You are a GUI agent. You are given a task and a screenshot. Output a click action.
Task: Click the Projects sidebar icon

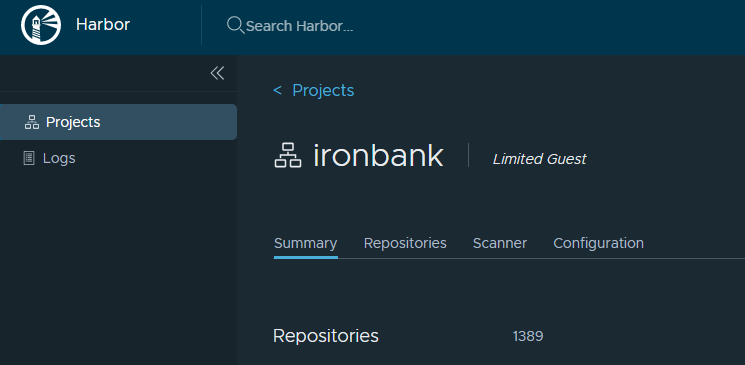click(32, 122)
